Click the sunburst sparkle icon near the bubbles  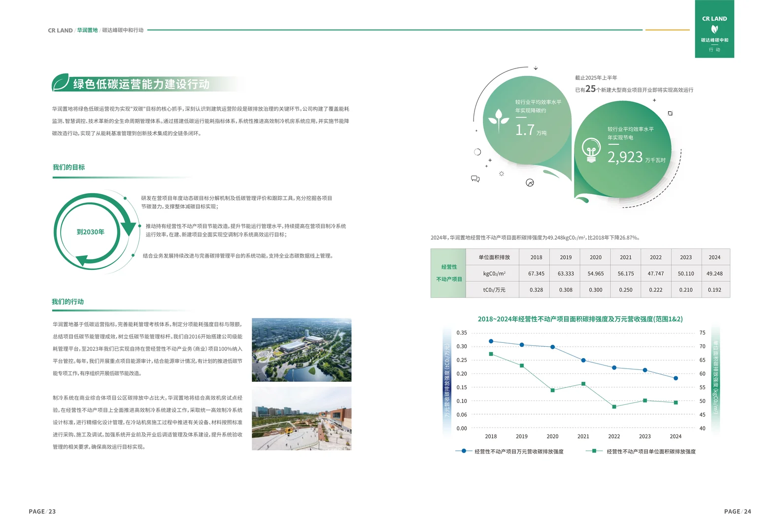pos(502,174)
